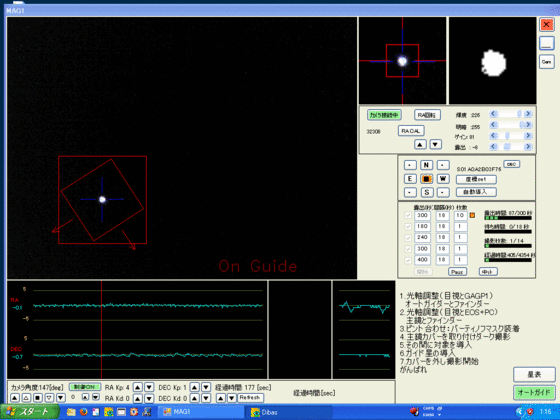This screenshot has width=560, height=420.
Task: Increase DEC Kp with the up arrow
Action: pyautogui.click(x=194, y=387)
